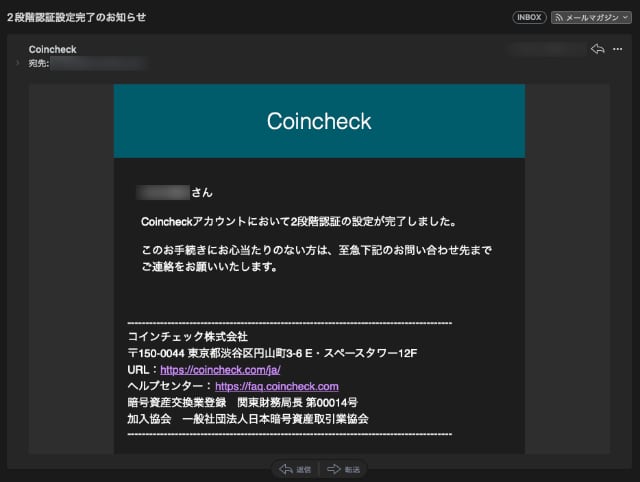Open the https://coincheck.com/ja/ link
This screenshot has height=482, width=640.
point(220,370)
